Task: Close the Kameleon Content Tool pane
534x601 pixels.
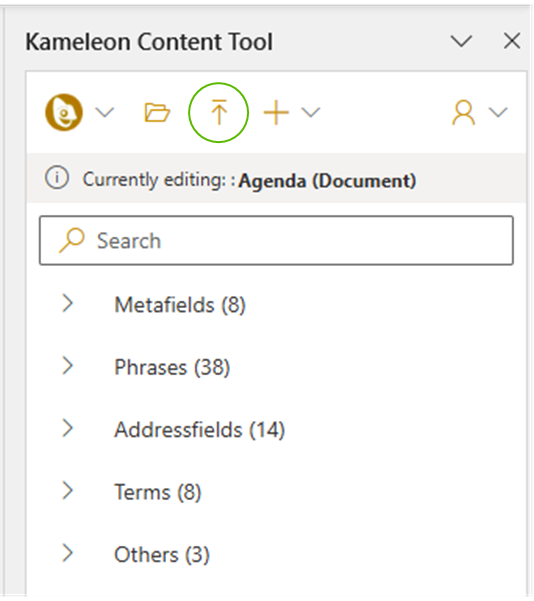Action: [512, 41]
